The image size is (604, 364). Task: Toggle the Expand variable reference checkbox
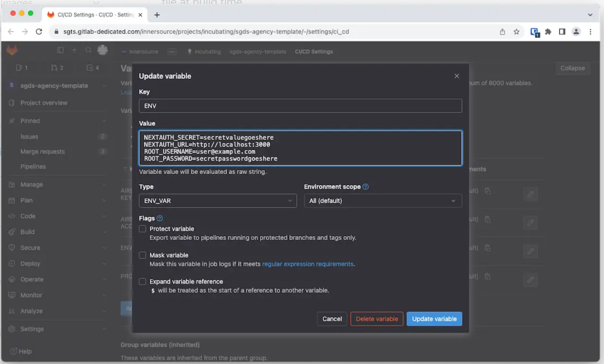click(x=143, y=282)
